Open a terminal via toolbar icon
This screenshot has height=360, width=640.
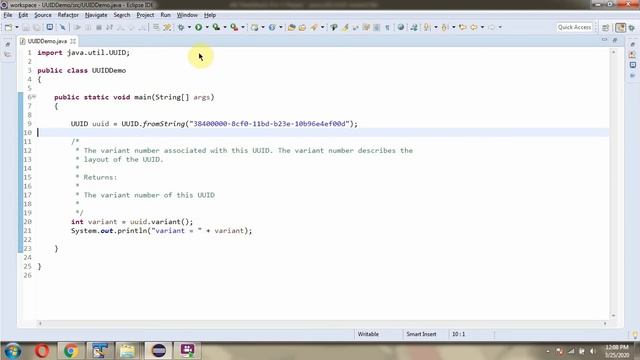(49, 27)
